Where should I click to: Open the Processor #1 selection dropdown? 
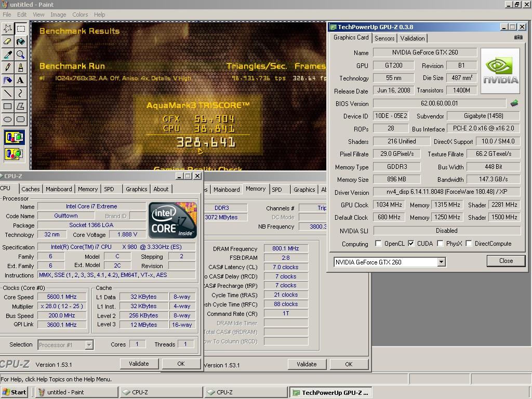pyautogui.click(x=89, y=345)
